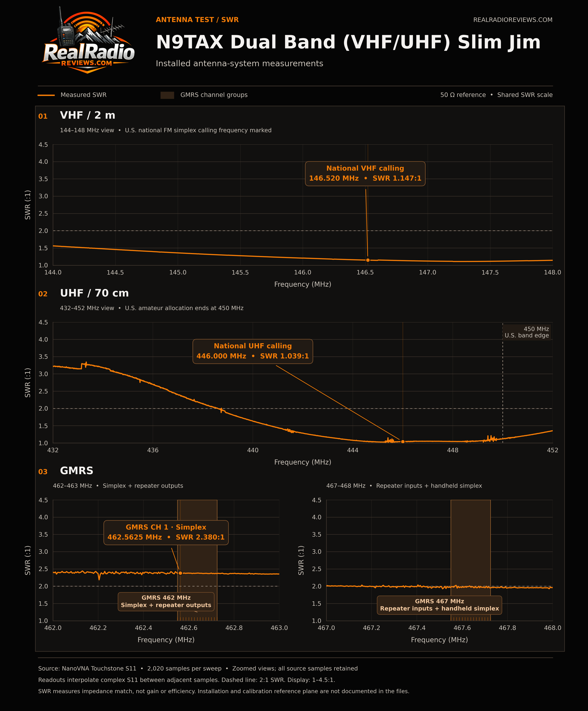588x711 pixels.
Task: Click the GMRS 462 MHz Simplex label box
Action: pyautogui.click(x=166, y=602)
